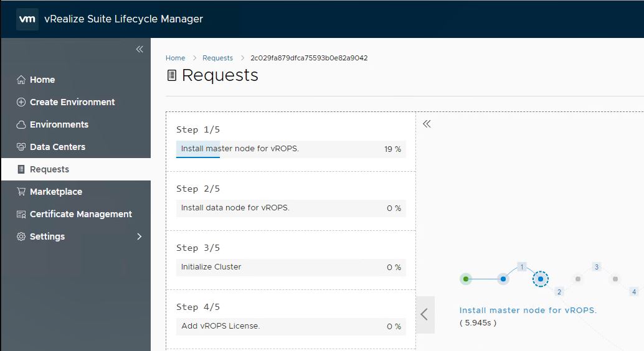Click the Certificate Management icon
Viewport: 644px width, 351px height.
pos(21,214)
